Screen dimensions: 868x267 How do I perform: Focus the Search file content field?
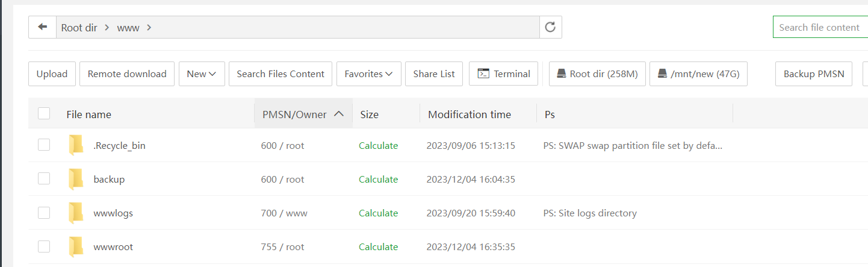tap(820, 27)
